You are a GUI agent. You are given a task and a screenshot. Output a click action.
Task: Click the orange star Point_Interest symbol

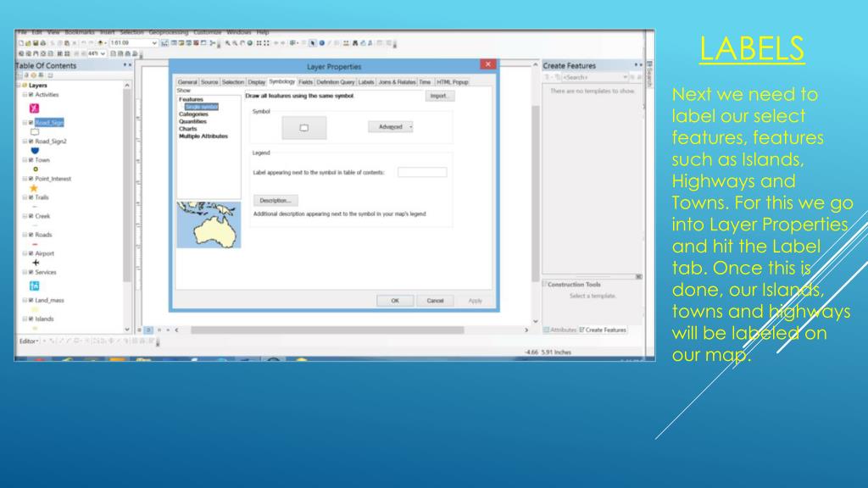[34, 188]
